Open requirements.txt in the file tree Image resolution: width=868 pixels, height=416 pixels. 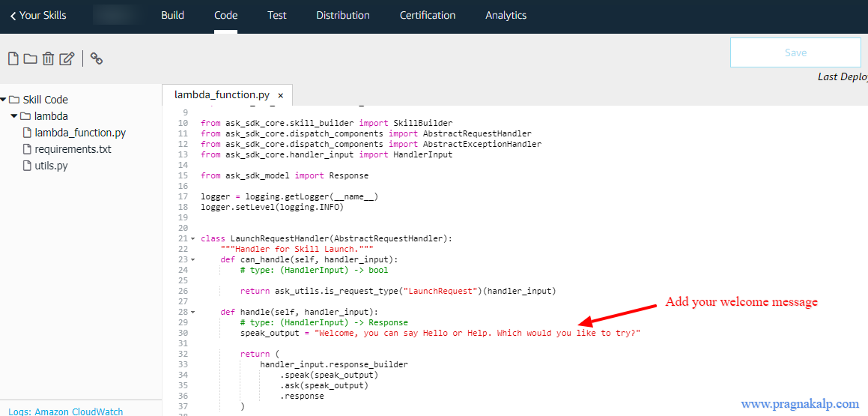click(x=73, y=149)
